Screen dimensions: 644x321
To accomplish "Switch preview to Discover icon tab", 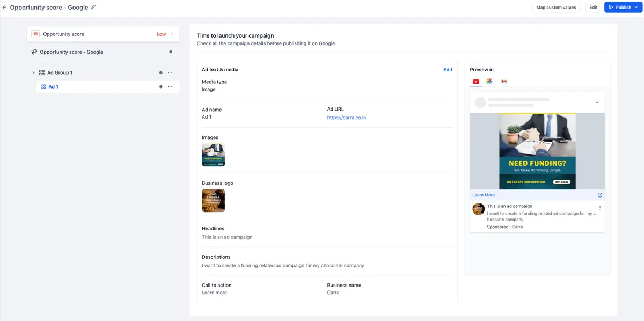I will point(489,81).
